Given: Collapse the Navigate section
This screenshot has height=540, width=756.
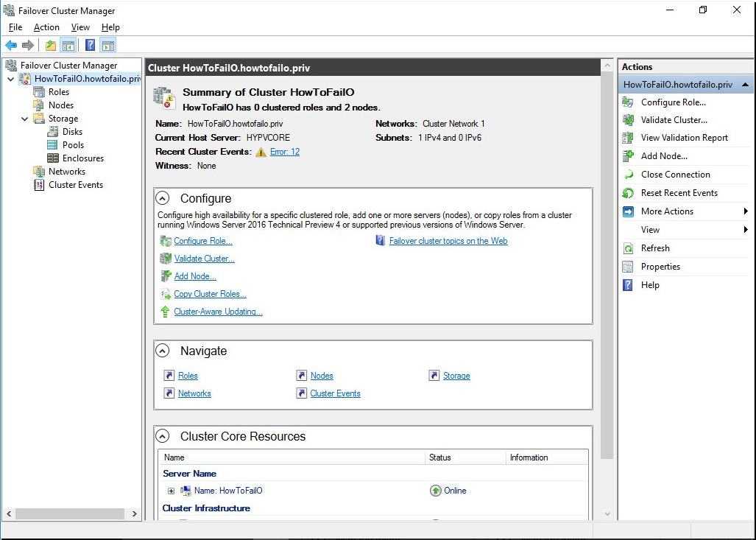Looking at the screenshot, I should (163, 351).
